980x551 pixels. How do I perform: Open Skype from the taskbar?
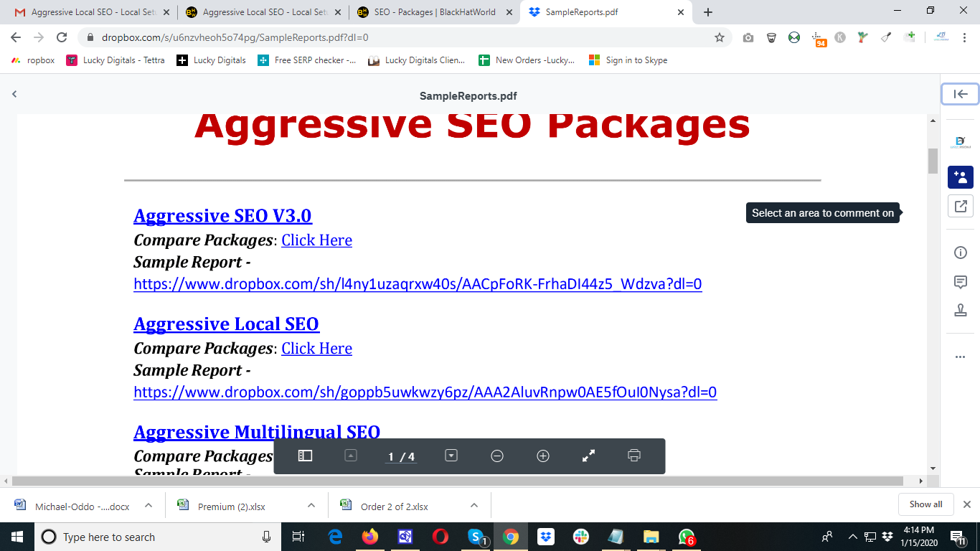476,537
